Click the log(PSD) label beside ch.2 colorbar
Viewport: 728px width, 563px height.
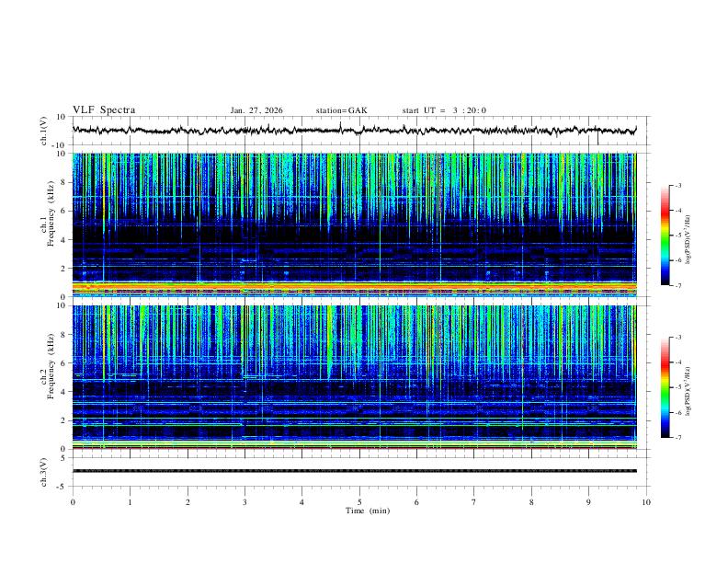(x=688, y=391)
